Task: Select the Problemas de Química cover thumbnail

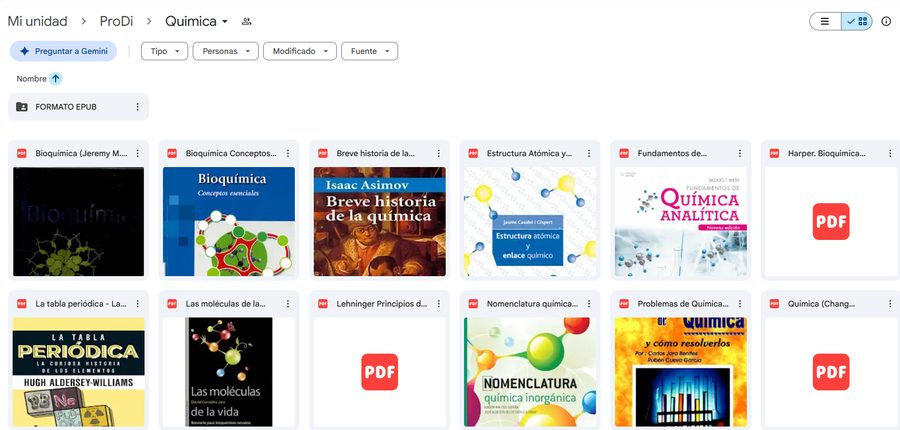Action: click(681, 372)
